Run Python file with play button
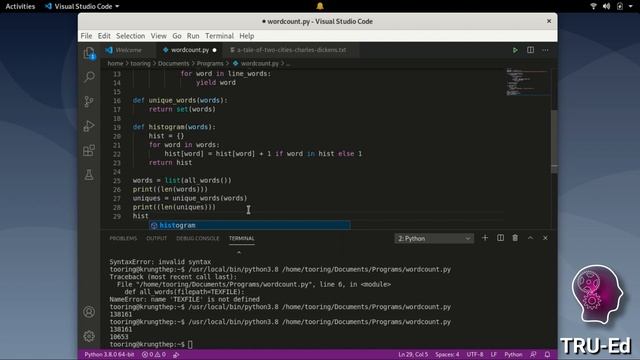Image resolution: width=640 pixels, height=360 pixels. (x=515, y=50)
